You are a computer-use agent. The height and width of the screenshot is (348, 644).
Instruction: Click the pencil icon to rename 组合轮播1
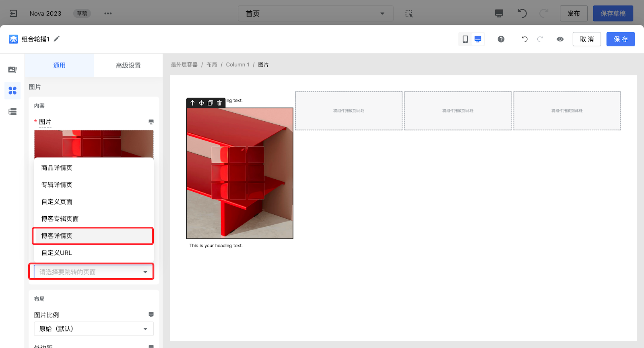click(x=57, y=39)
